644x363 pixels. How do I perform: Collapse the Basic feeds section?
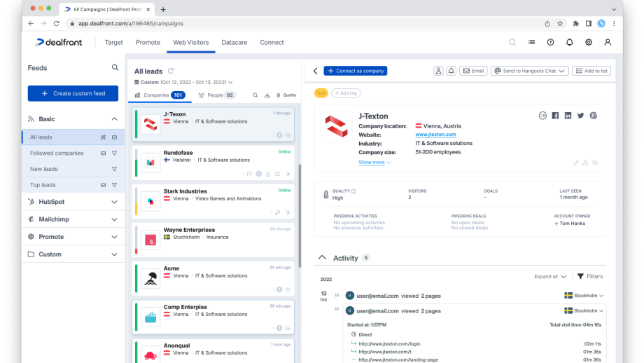114,119
